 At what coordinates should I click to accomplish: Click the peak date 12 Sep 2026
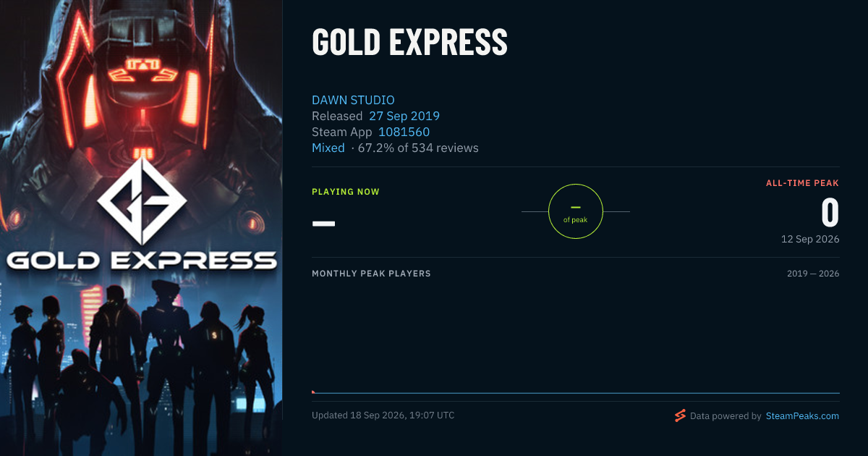coord(810,239)
